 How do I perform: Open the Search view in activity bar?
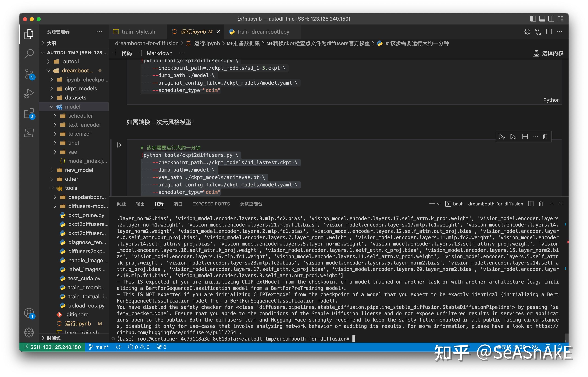click(29, 54)
